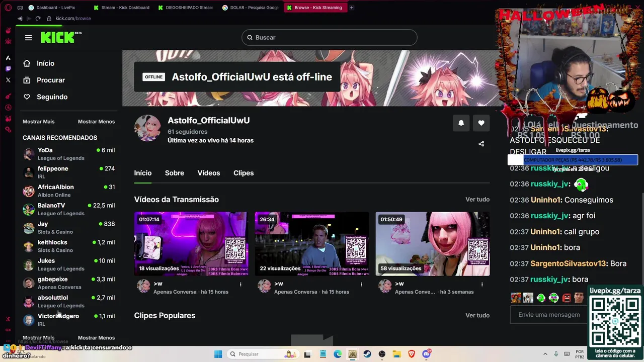
Task: Click the KICK beta logo
Action: click(x=61, y=37)
